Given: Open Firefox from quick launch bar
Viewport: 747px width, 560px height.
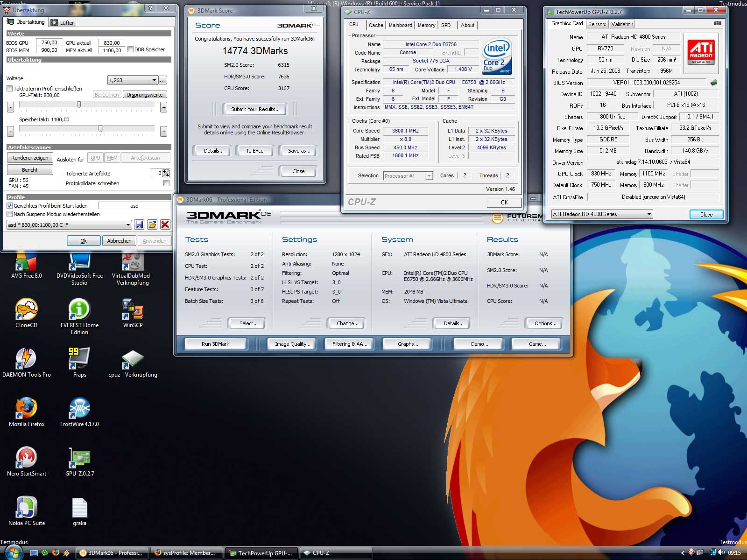Looking at the screenshot, I should pos(56,553).
